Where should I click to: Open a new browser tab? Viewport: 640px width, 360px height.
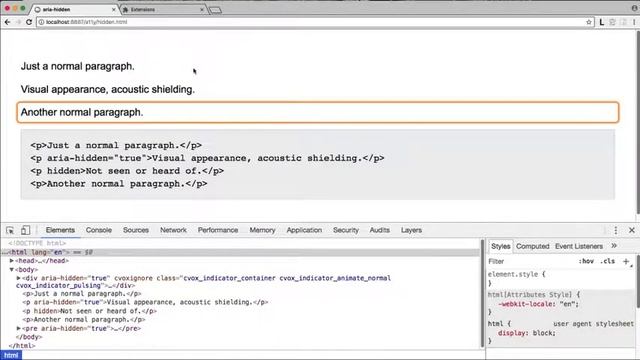tap(216, 10)
